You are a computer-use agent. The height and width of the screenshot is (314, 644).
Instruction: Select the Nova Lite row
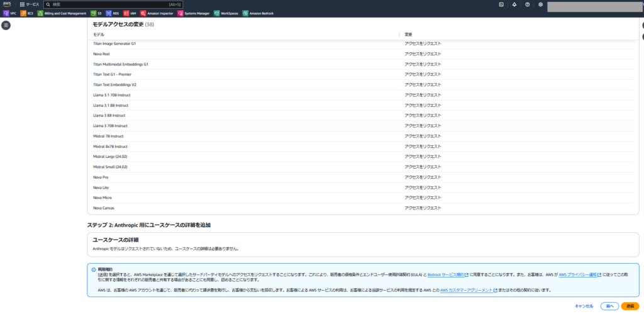(363, 188)
